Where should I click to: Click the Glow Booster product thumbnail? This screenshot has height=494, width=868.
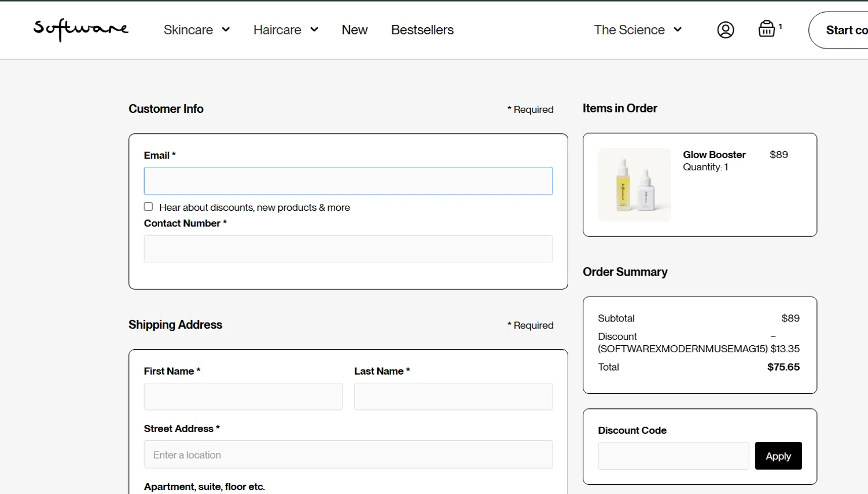[634, 185]
